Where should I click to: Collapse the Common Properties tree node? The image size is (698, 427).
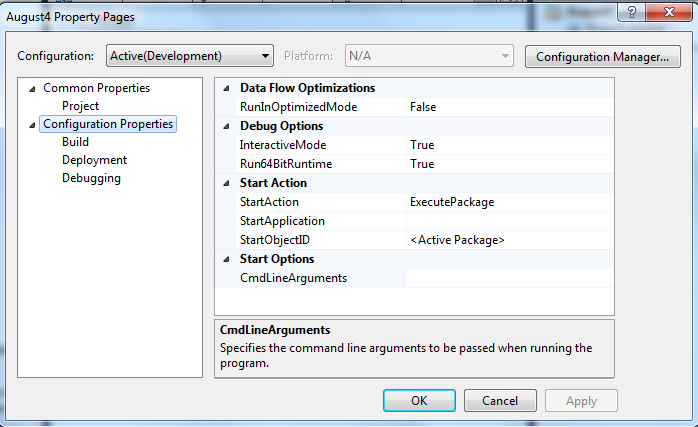click(x=32, y=88)
